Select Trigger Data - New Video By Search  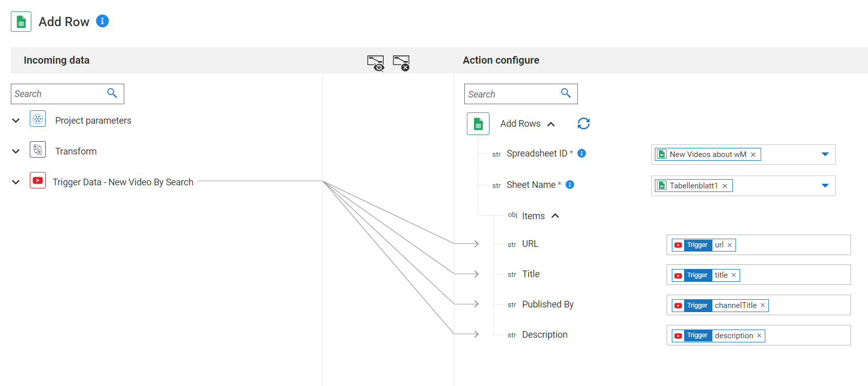(123, 182)
